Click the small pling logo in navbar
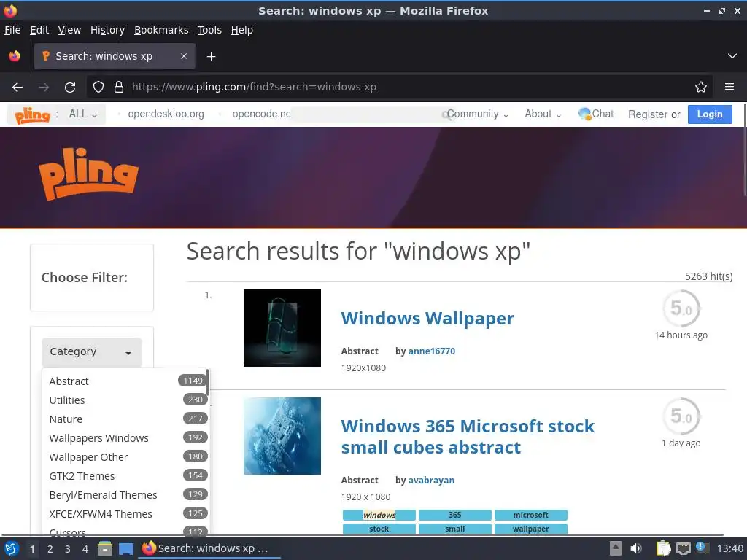The height and width of the screenshot is (560, 747). coord(32,114)
